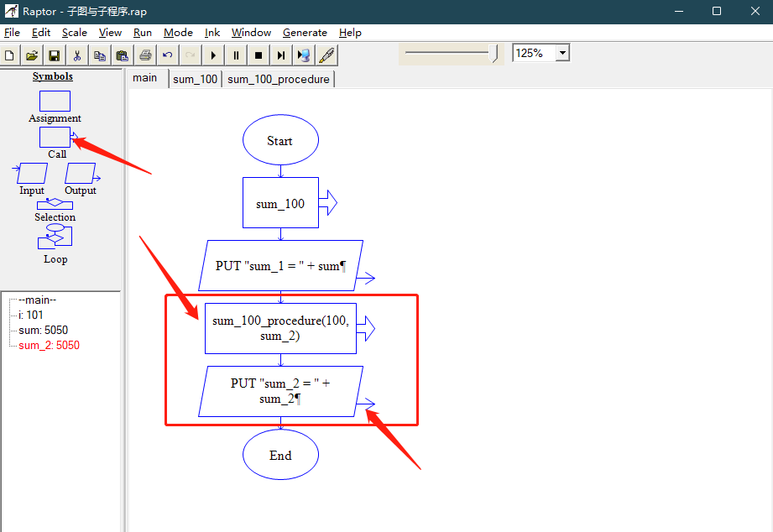Open the Window menu

tap(251, 33)
